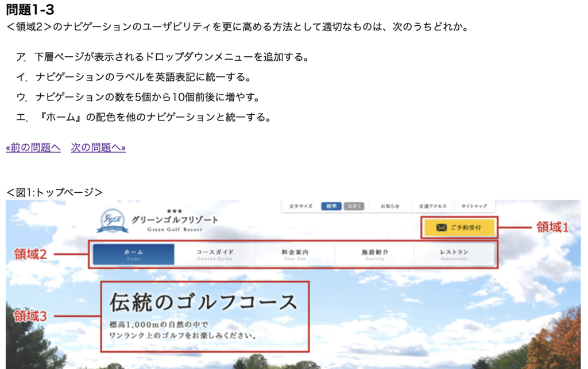
Task: Click the red 領域1 annotation label
Action: (x=552, y=227)
